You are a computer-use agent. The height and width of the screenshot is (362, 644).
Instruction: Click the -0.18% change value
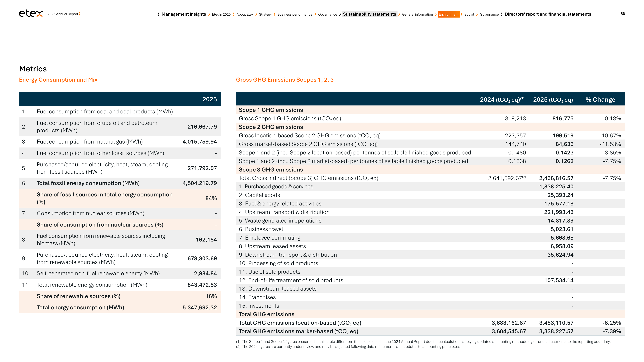click(x=611, y=118)
